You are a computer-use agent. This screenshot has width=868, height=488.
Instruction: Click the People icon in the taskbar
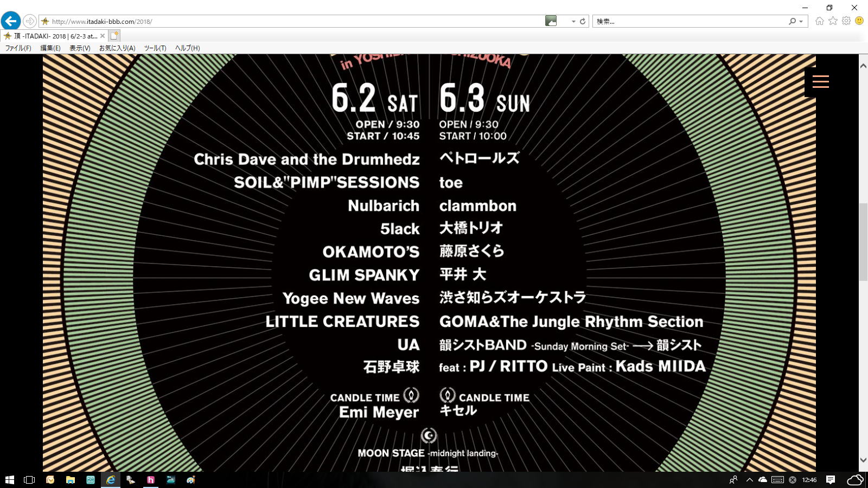pyautogui.click(x=733, y=480)
